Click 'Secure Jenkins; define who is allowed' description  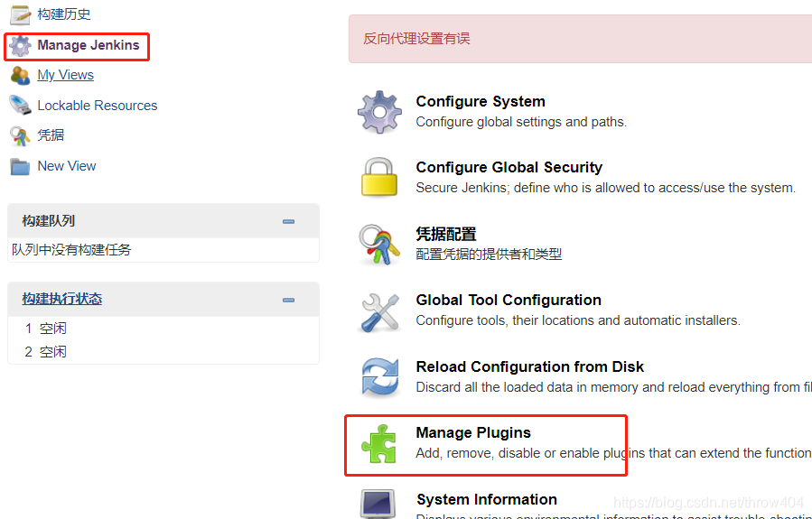(x=605, y=188)
